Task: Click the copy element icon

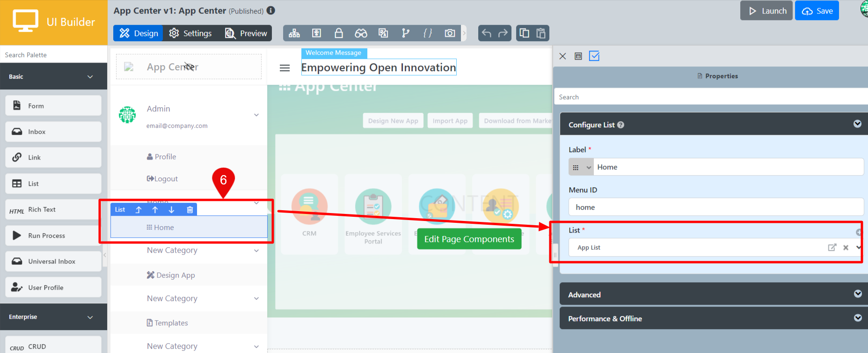Action: point(525,33)
